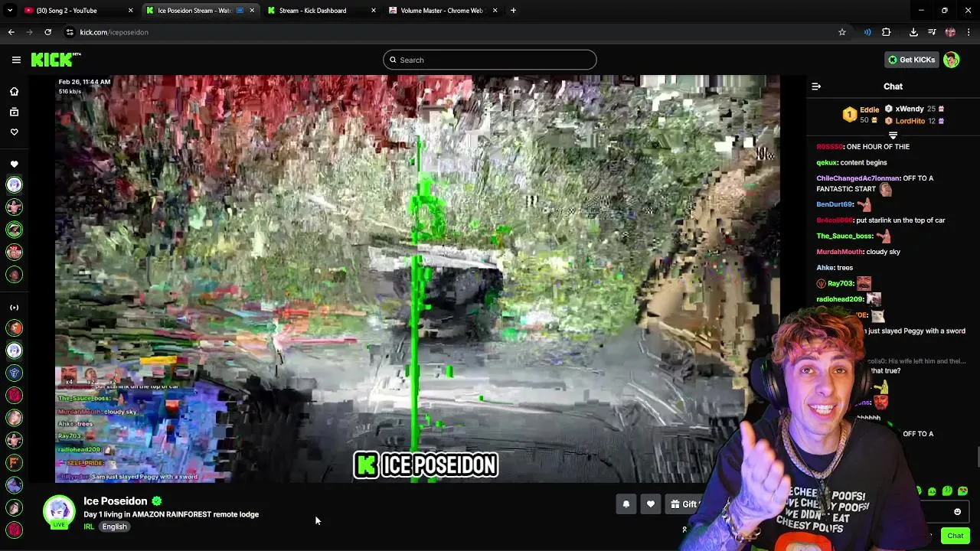Click the IRL category link
Viewport: 980px width, 551px height.
(89, 527)
